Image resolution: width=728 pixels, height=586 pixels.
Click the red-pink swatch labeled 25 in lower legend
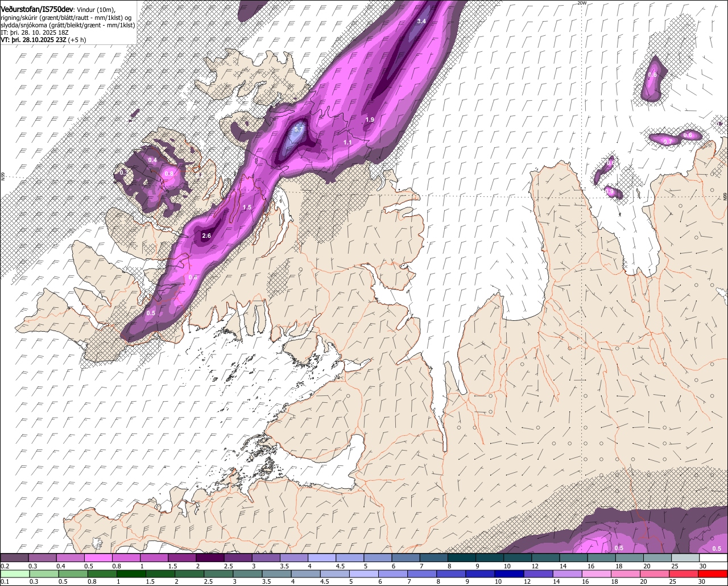coord(684,573)
